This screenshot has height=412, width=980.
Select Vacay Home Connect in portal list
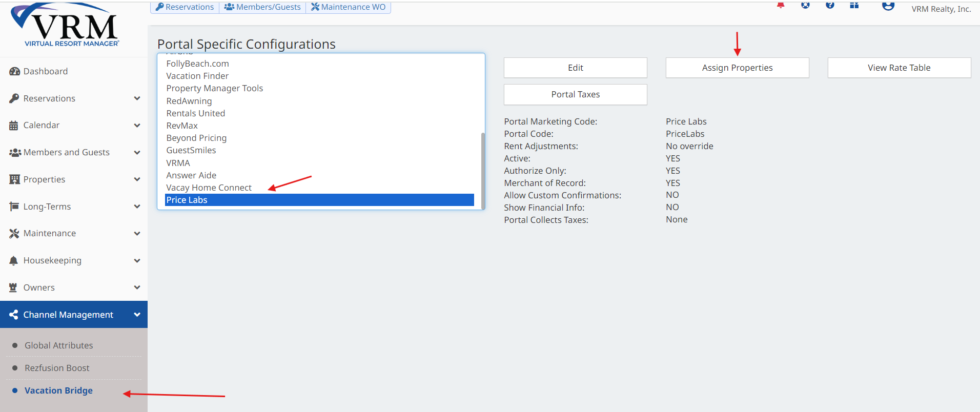coord(319,188)
